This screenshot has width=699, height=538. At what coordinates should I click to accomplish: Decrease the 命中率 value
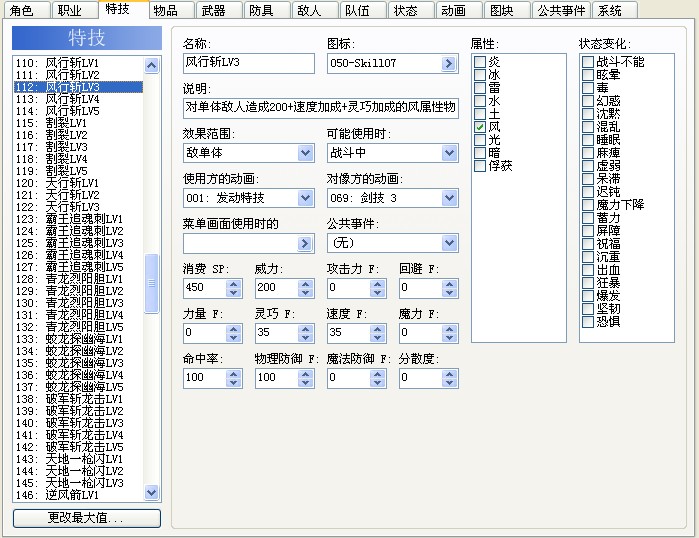point(234,383)
